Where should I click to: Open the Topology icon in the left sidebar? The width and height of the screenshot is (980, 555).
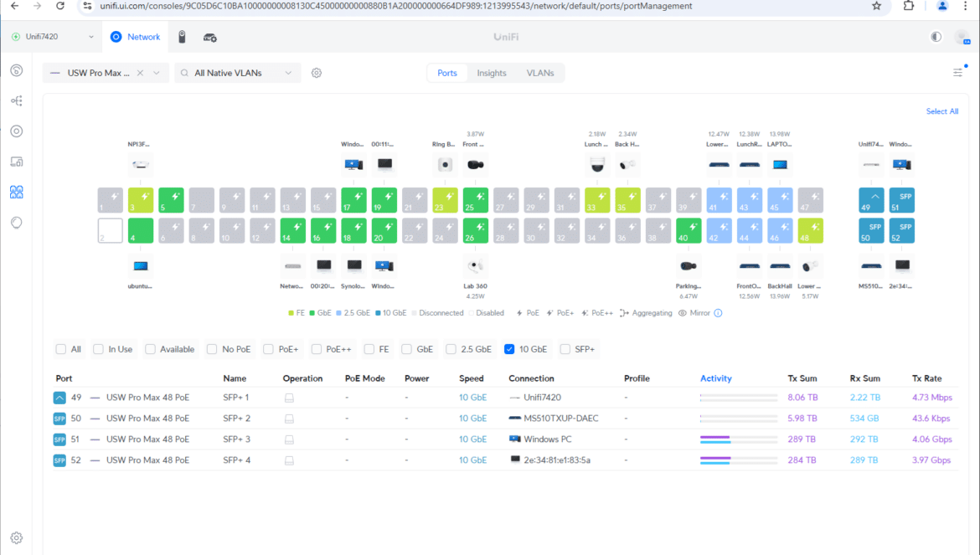coord(17,100)
